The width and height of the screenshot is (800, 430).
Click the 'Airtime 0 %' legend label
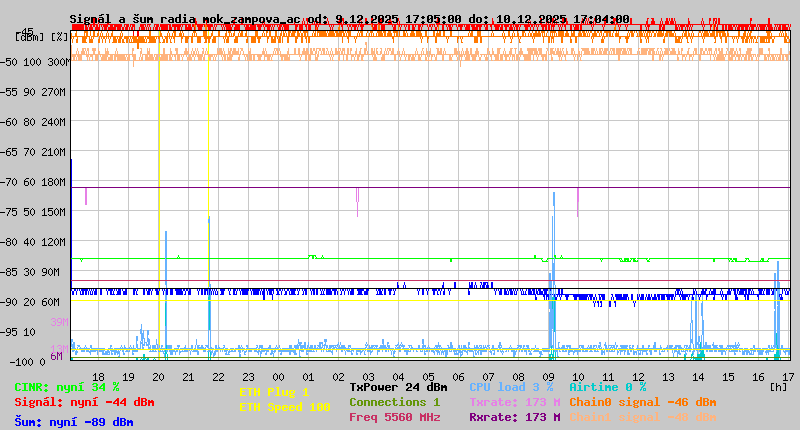coord(608,387)
